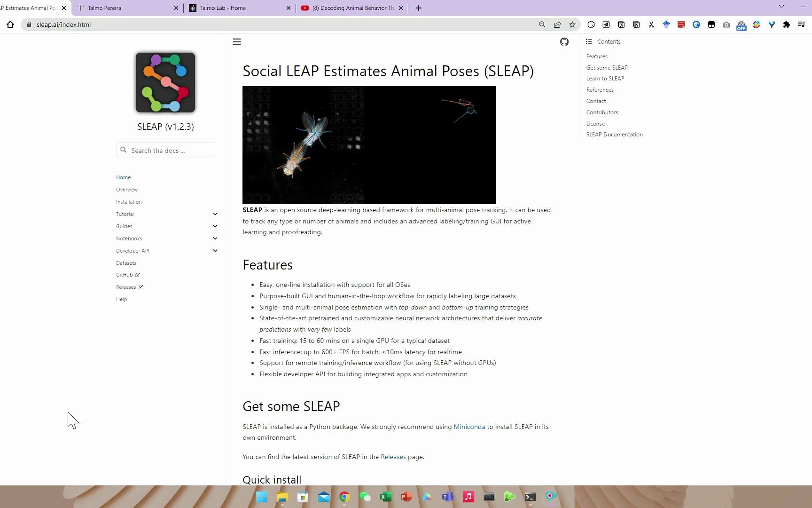Open the tab list dropdown arrow

[781, 7]
